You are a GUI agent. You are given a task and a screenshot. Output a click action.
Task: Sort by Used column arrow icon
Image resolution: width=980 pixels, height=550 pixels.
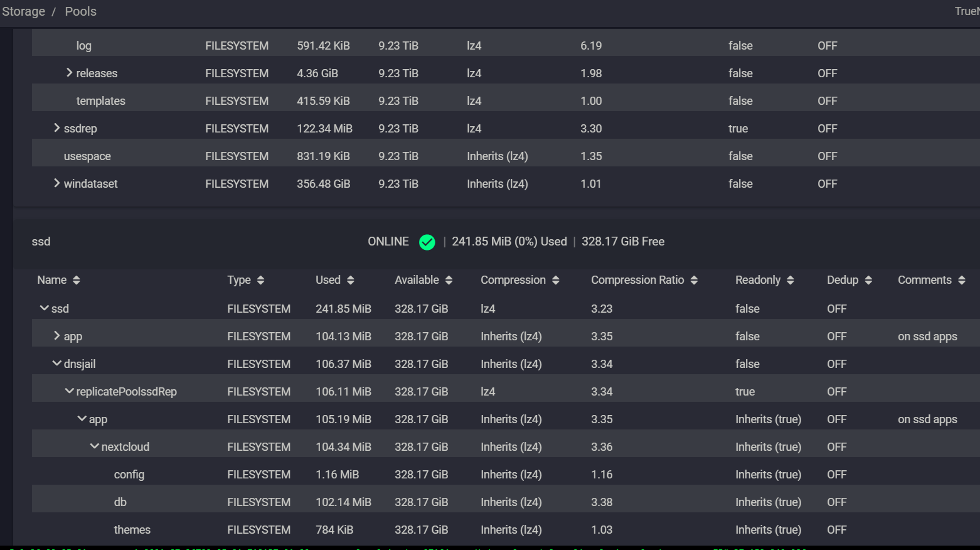[x=350, y=280]
